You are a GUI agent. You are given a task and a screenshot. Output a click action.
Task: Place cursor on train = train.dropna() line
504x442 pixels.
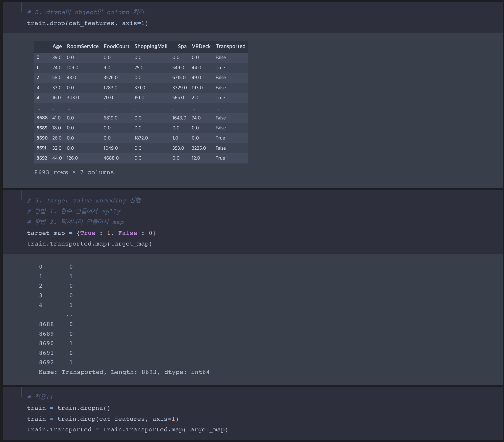click(68, 408)
